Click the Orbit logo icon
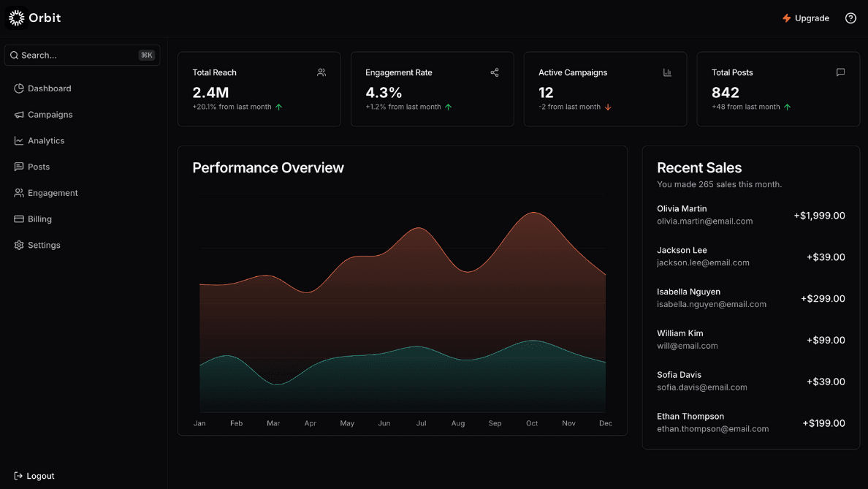 (x=16, y=18)
